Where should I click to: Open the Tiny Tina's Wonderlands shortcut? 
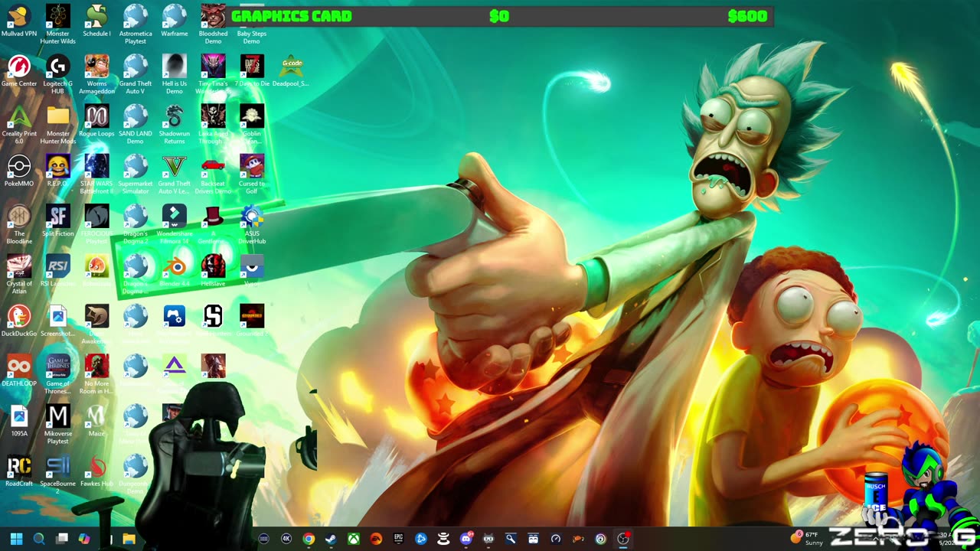[x=213, y=74]
